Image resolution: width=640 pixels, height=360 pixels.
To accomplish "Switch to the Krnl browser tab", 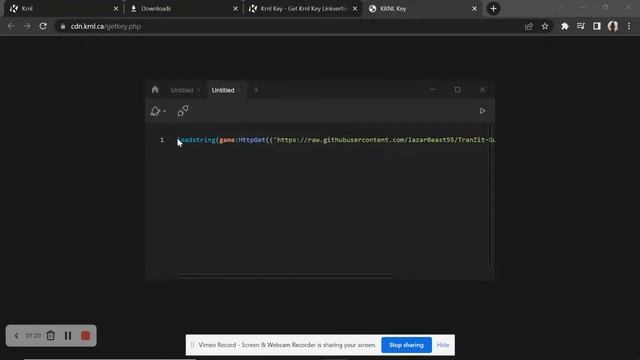I will pos(63,9).
